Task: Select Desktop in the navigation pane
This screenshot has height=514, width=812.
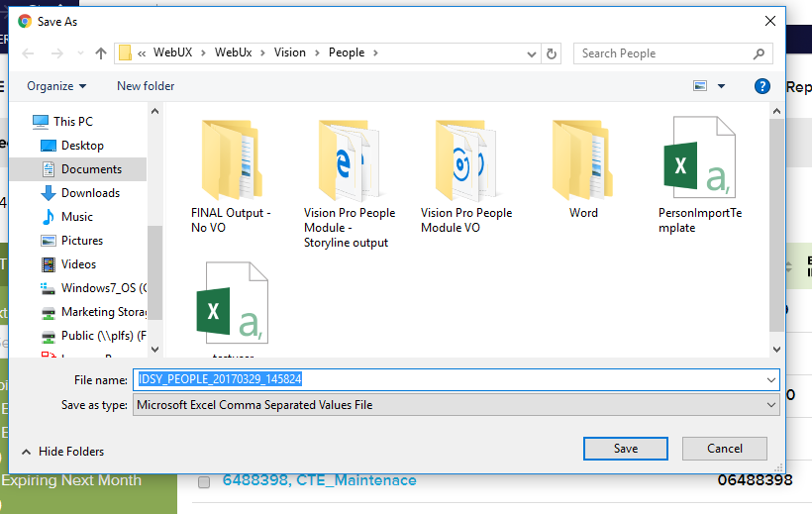Action: [x=82, y=146]
